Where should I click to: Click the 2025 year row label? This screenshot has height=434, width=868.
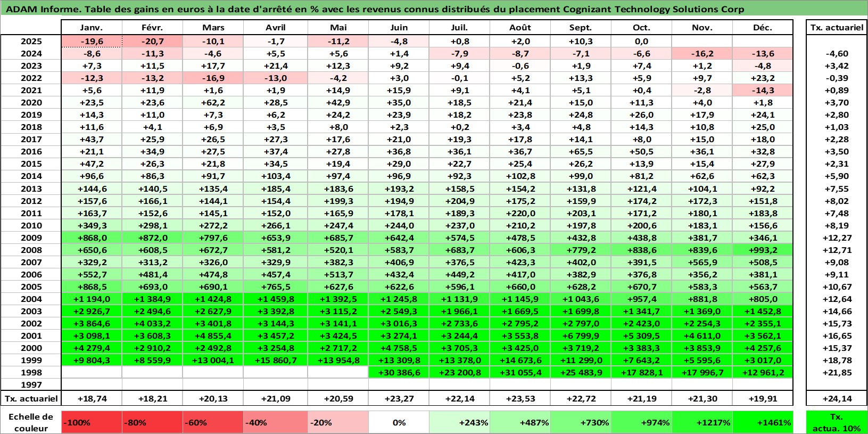31,41
